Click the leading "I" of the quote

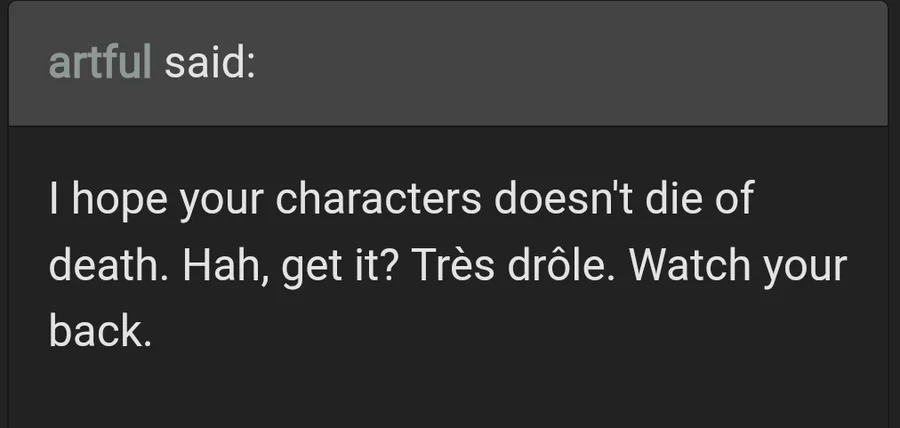pos(54,198)
